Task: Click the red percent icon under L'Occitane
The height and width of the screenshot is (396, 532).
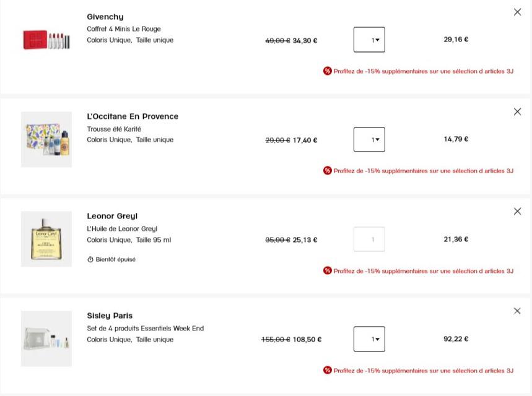Action: pyautogui.click(x=328, y=171)
